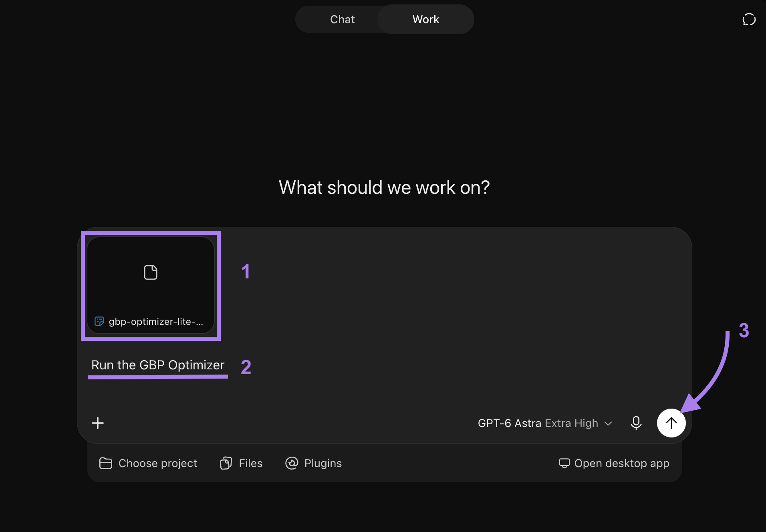Open the Choose project picker
766x532 pixels.
(x=148, y=463)
